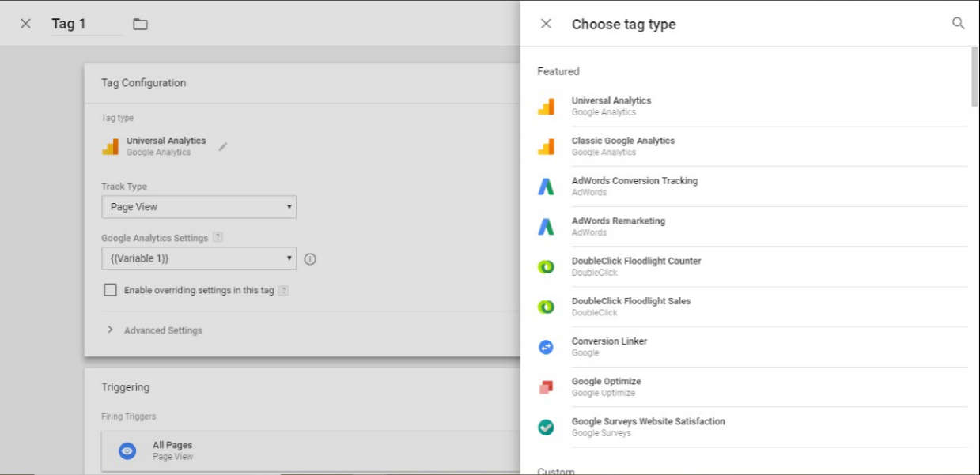
Task: Open search in Choose tag type panel
Action: point(958,24)
